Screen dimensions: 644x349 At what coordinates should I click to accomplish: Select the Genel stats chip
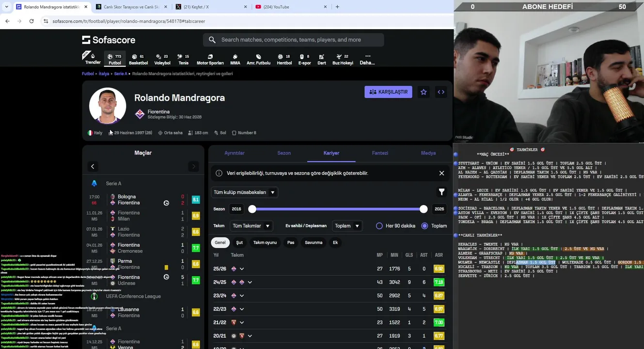coord(220,242)
